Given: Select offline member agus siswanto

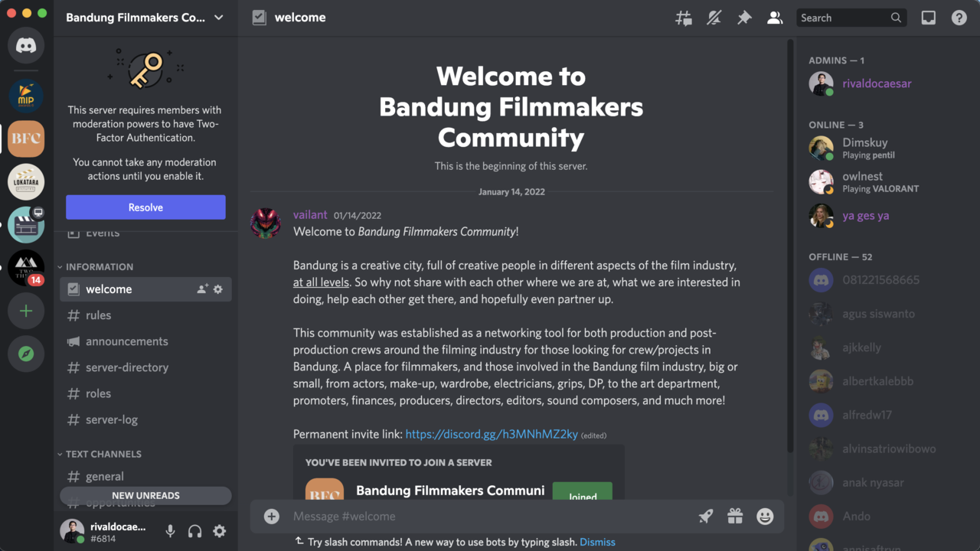Looking at the screenshot, I should pos(886,314).
